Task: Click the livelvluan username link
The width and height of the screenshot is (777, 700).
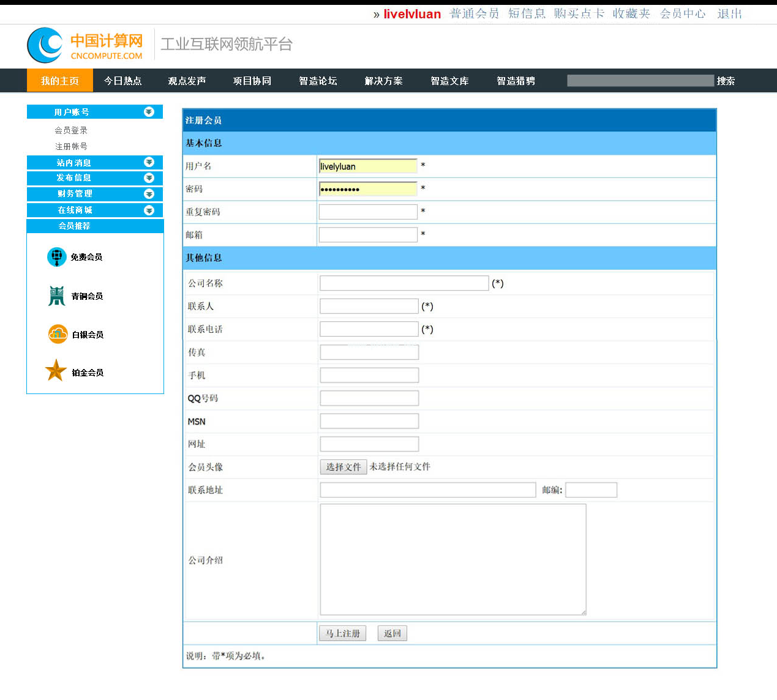Action: (412, 14)
